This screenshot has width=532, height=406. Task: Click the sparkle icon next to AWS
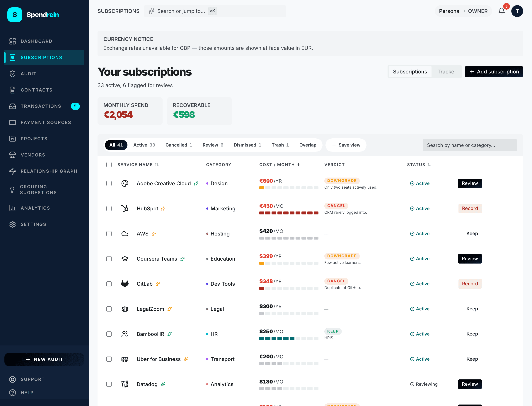(x=154, y=234)
